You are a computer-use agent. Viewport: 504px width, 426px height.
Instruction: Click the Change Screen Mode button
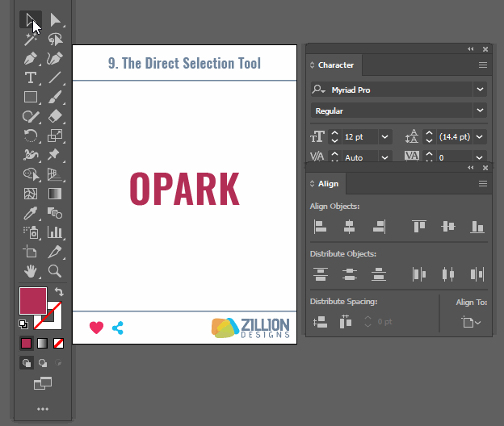[x=43, y=384]
